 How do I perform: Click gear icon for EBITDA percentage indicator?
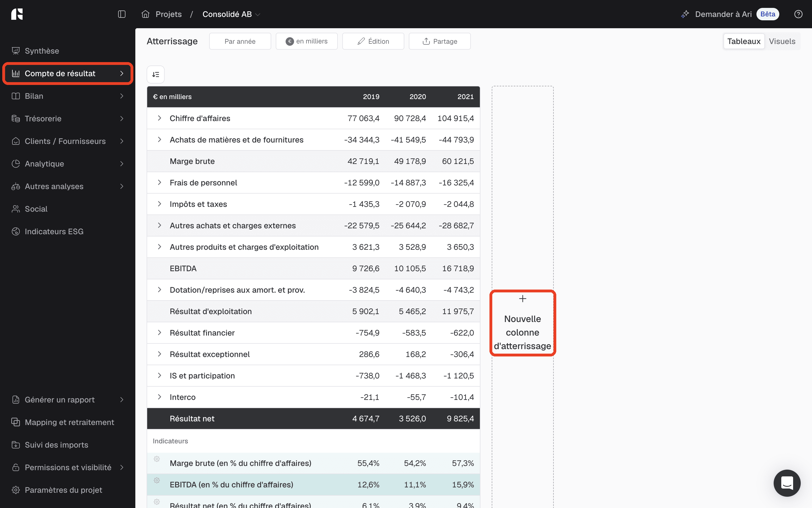coord(157,480)
